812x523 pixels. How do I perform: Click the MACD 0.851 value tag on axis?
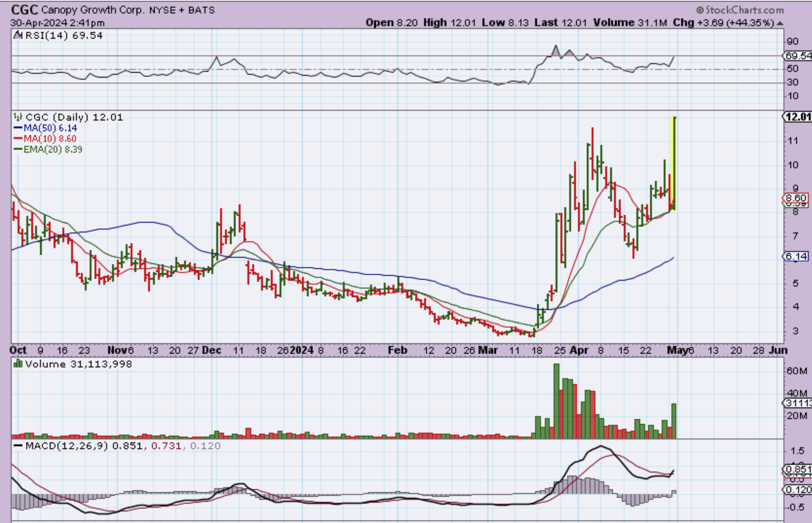798,469
